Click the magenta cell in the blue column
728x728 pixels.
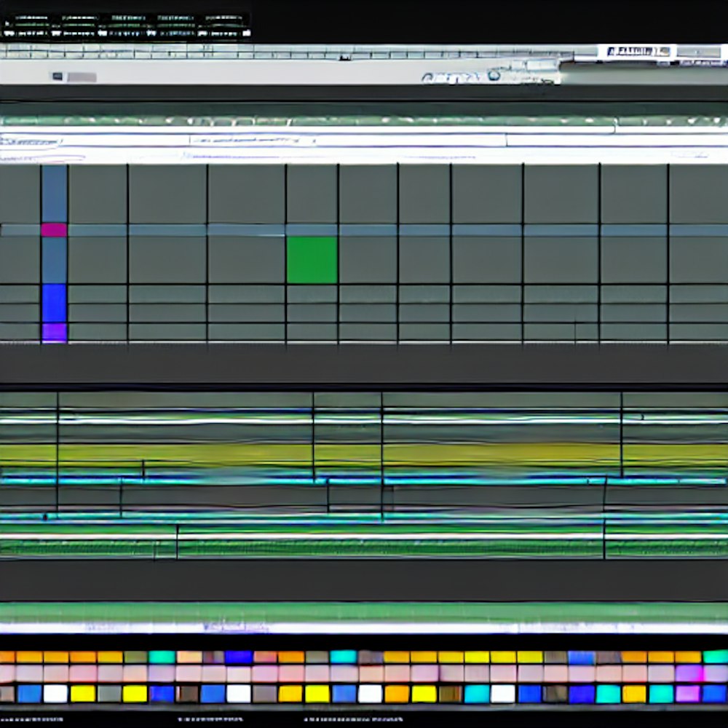pos(54,230)
